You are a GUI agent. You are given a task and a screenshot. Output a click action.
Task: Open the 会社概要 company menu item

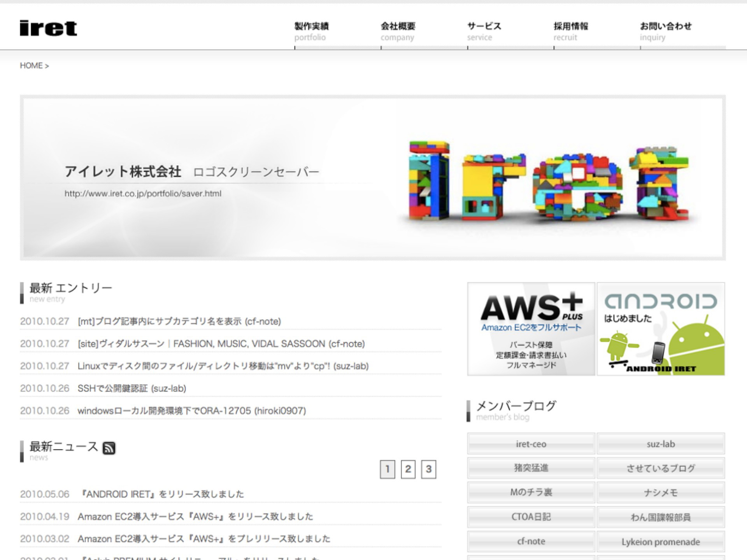398,31
